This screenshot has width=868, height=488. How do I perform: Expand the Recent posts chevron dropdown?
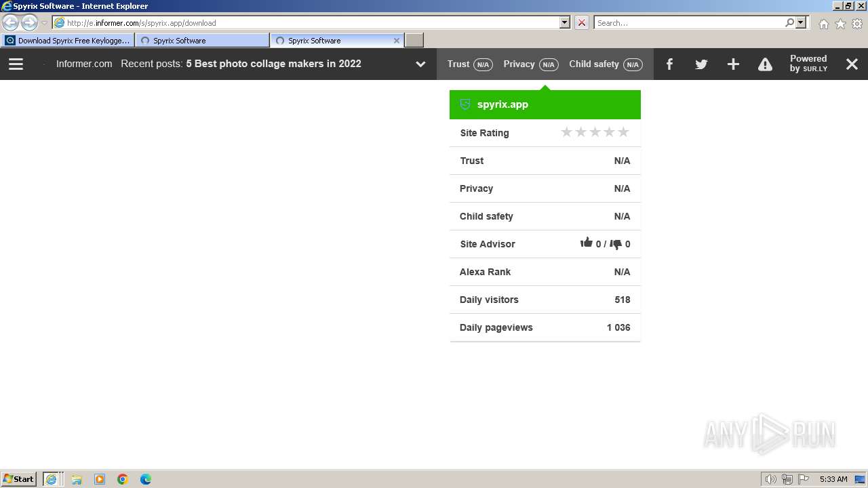[x=420, y=64]
